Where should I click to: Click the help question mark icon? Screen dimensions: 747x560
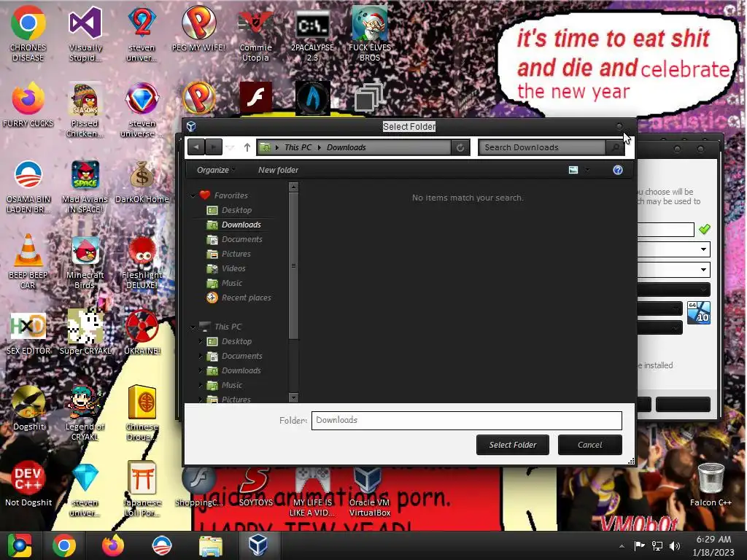618,170
